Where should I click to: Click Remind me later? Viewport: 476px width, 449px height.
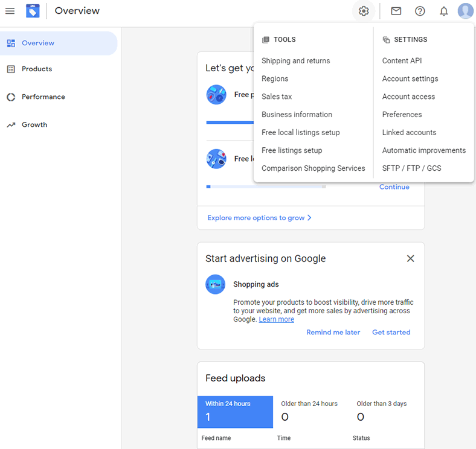[x=333, y=332]
